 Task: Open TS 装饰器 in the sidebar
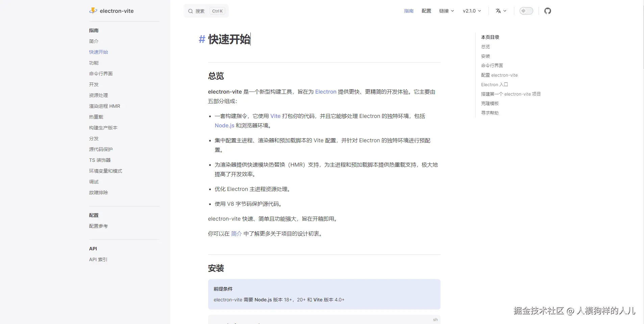pos(100,160)
